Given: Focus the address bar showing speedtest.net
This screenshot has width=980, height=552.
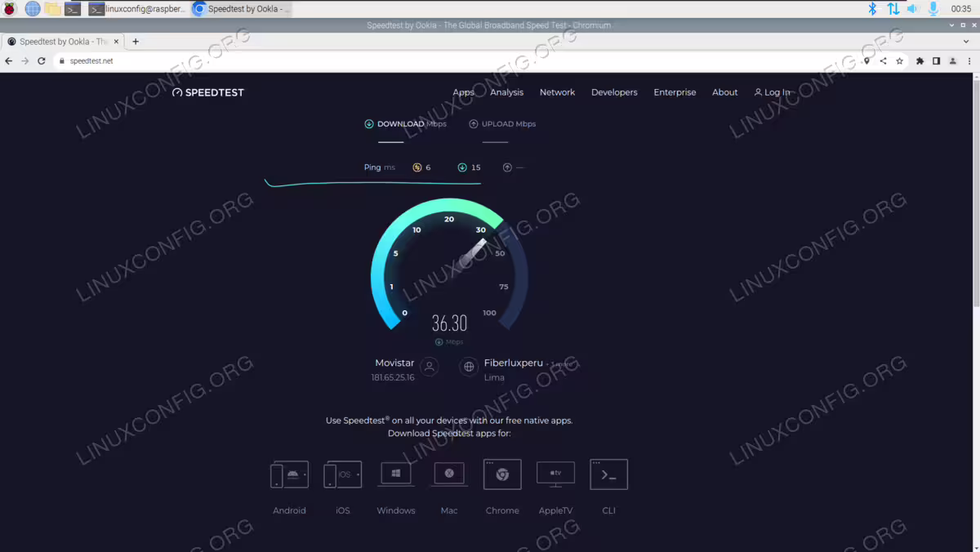Looking at the screenshot, I should [x=457, y=61].
